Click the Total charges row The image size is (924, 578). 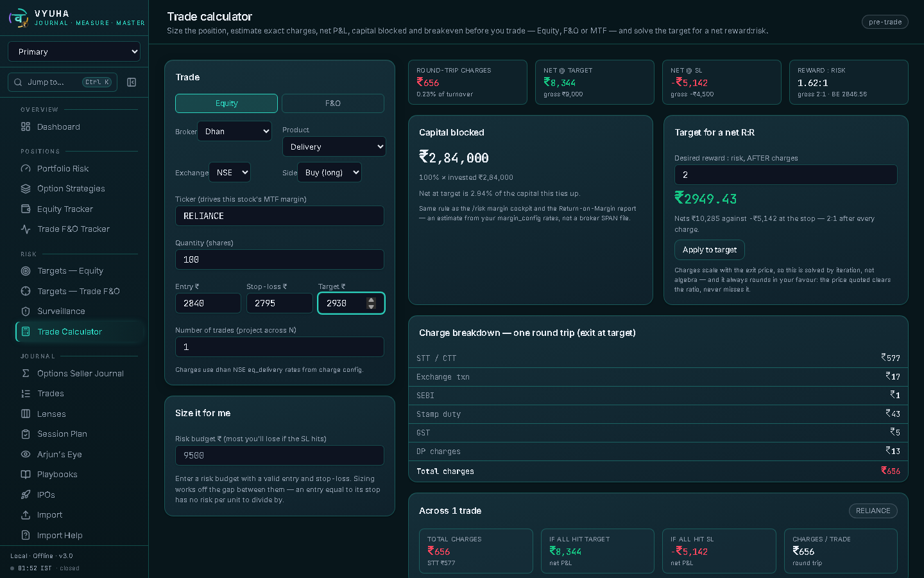tap(658, 471)
